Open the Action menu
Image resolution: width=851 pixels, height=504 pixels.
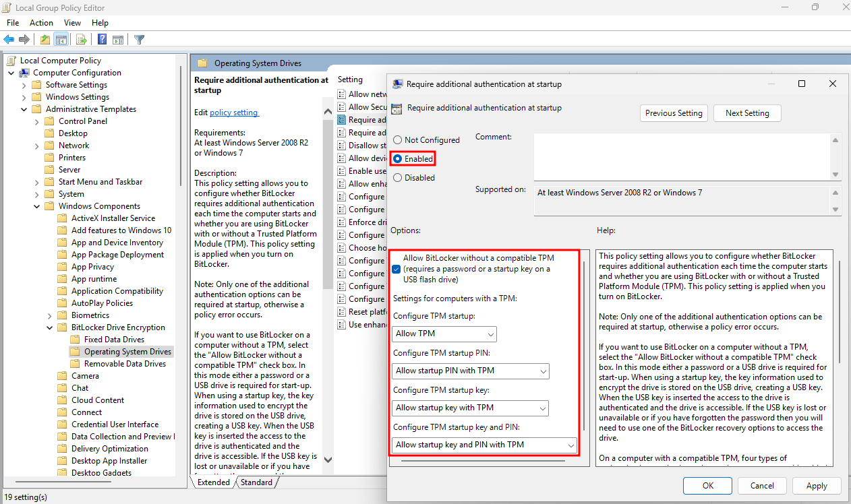click(41, 23)
